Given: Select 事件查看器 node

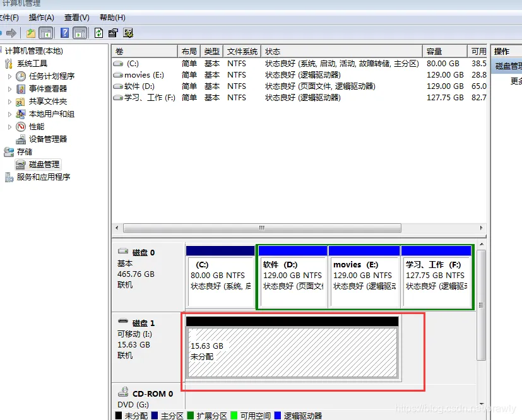Looking at the screenshot, I should [48, 89].
